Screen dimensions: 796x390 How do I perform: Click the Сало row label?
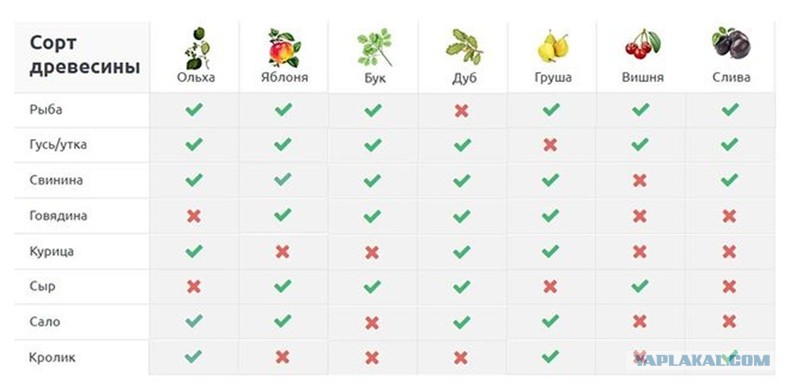(x=45, y=322)
